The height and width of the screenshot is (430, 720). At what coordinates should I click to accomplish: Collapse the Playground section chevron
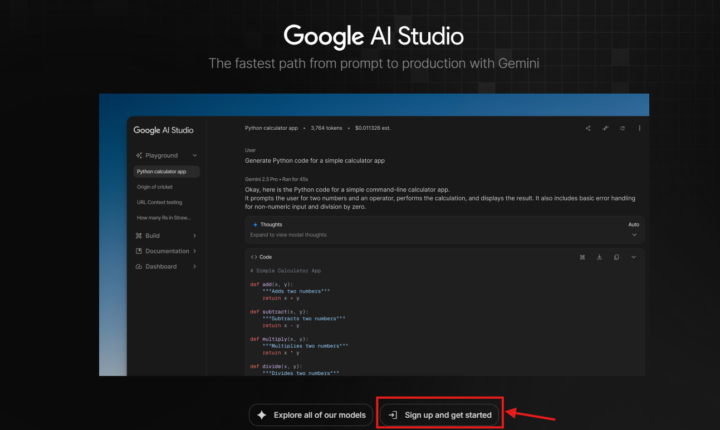195,155
